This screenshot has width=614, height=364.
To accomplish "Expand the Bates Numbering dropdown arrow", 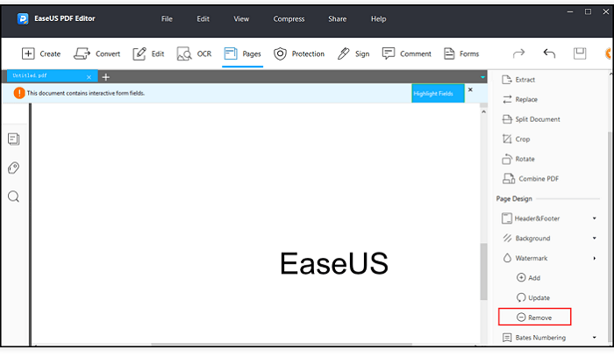I will (594, 338).
